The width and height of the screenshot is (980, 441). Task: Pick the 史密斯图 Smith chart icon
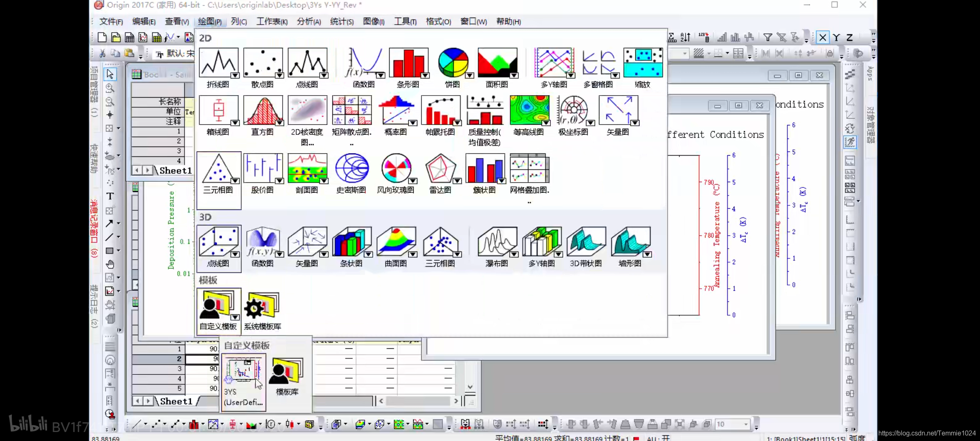351,168
